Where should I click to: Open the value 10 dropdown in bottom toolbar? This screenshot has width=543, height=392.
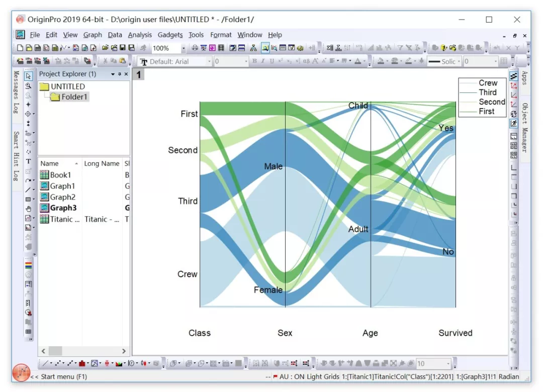(x=448, y=363)
